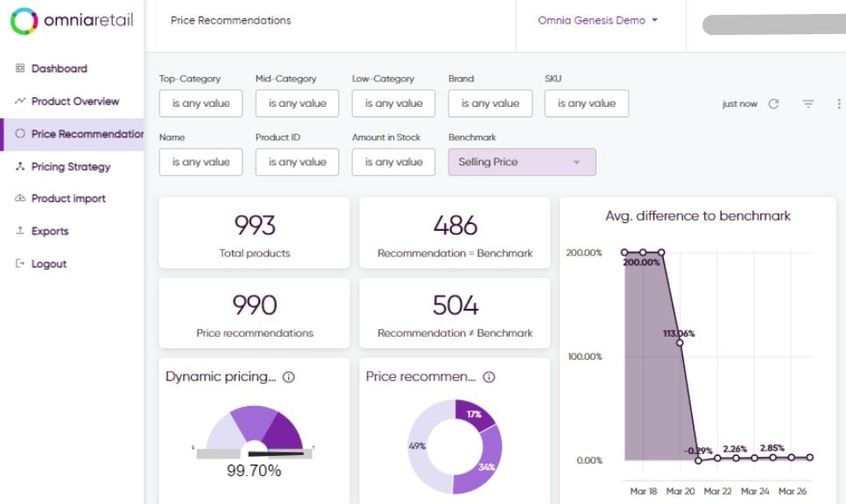The image size is (846, 504).
Task: Set the SKU filter value
Action: point(587,103)
